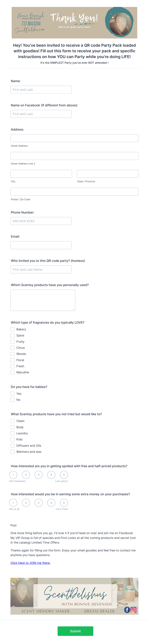This screenshot has width=149, height=644.
Task: Open the Click Here to JOIN me link
Action: click(x=30, y=563)
